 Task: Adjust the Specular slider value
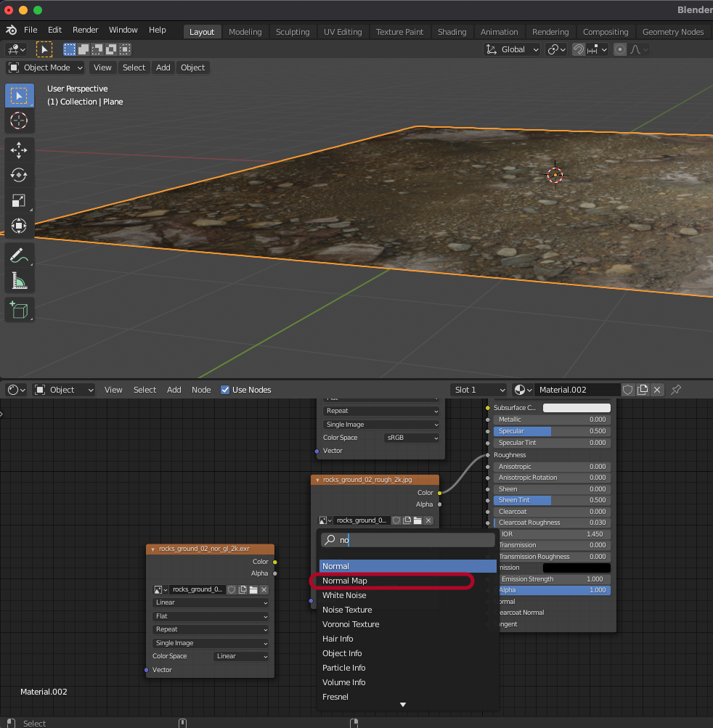point(552,431)
